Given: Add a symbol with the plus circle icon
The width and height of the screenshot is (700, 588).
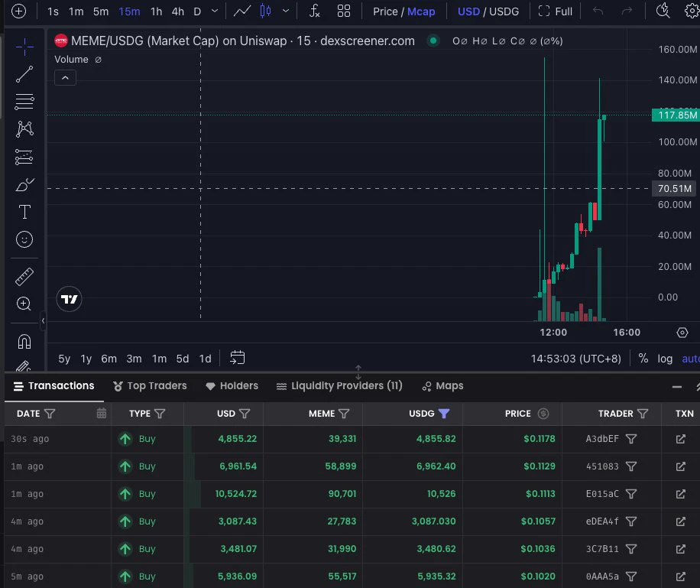Looking at the screenshot, I should 19,11.
